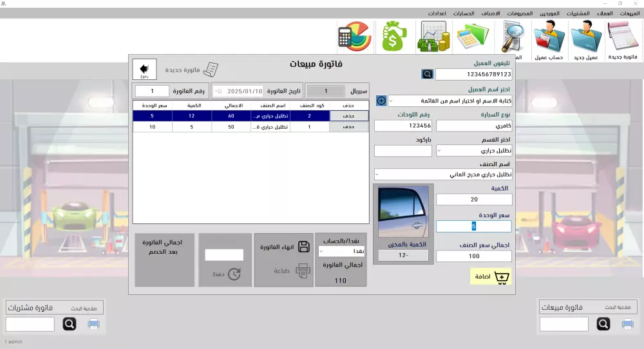This screenshot has width=644, height=349.
Task: Click printer icon under فاتورة مبيعات panel
Action: (627, 324)
